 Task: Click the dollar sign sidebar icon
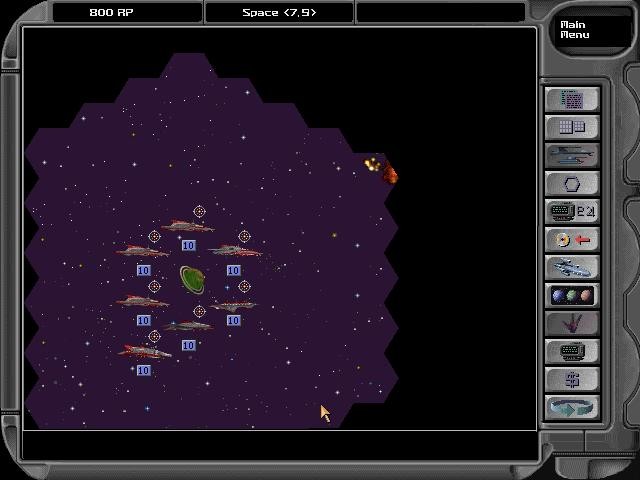pyautogui.click(x=572, y=380)
